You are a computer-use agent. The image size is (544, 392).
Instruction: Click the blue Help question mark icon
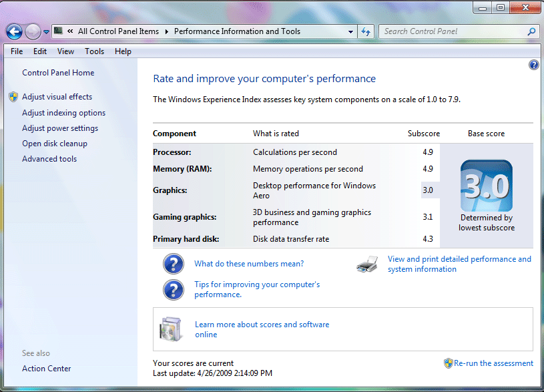533,65
